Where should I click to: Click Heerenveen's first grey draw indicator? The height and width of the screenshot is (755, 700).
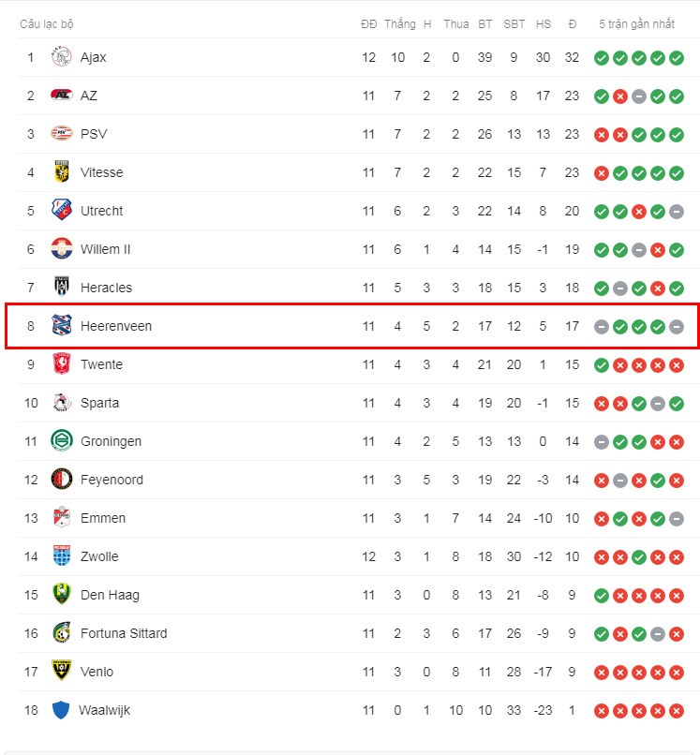(x=602, y=327)
